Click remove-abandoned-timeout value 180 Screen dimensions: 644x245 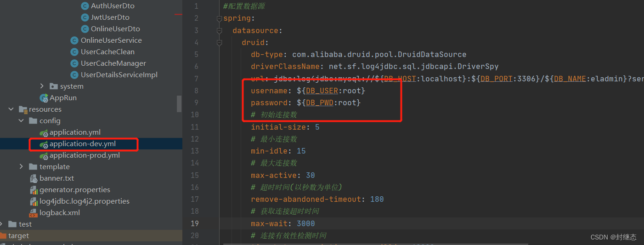377,199
